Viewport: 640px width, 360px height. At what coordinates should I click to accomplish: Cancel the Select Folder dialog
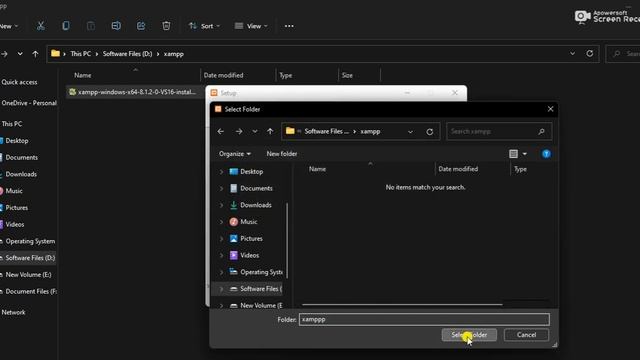pos(526,335)
